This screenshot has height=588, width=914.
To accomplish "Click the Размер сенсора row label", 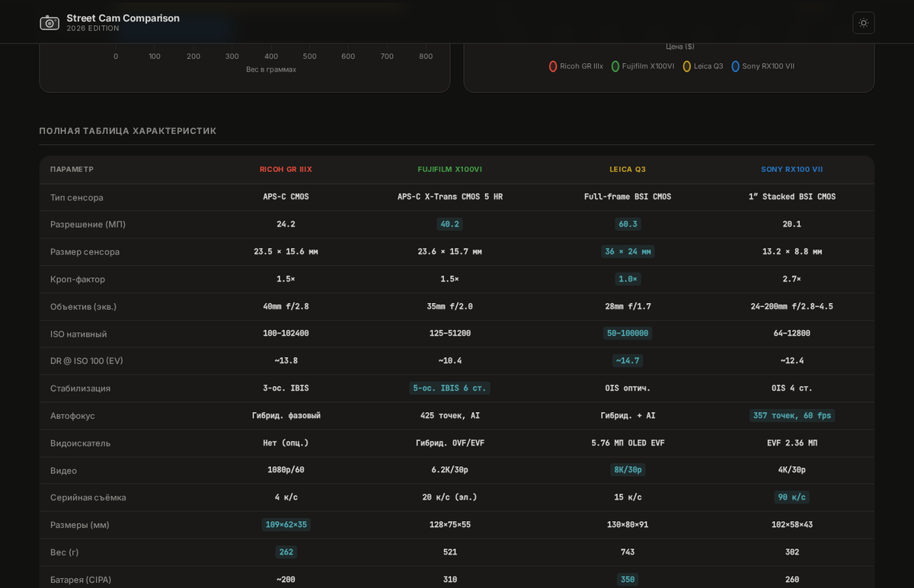I will pyautogui.click(x=85, y=251).
